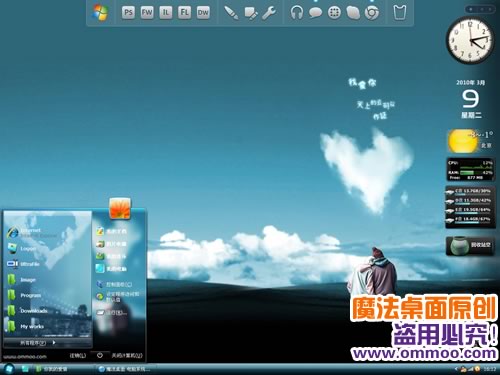Open Fireworks using the FW dock icon

tap(147, 13)
